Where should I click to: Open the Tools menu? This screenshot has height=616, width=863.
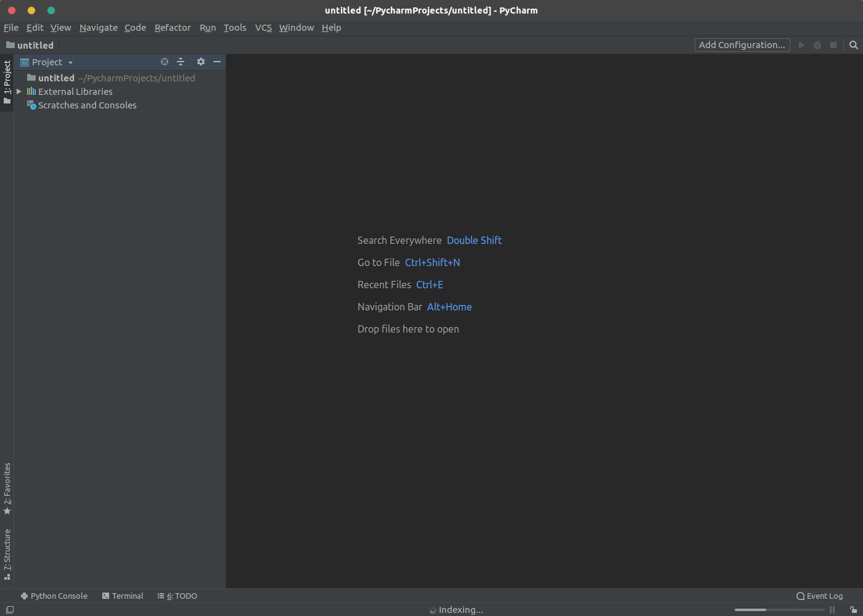click(x=235, y=28)
